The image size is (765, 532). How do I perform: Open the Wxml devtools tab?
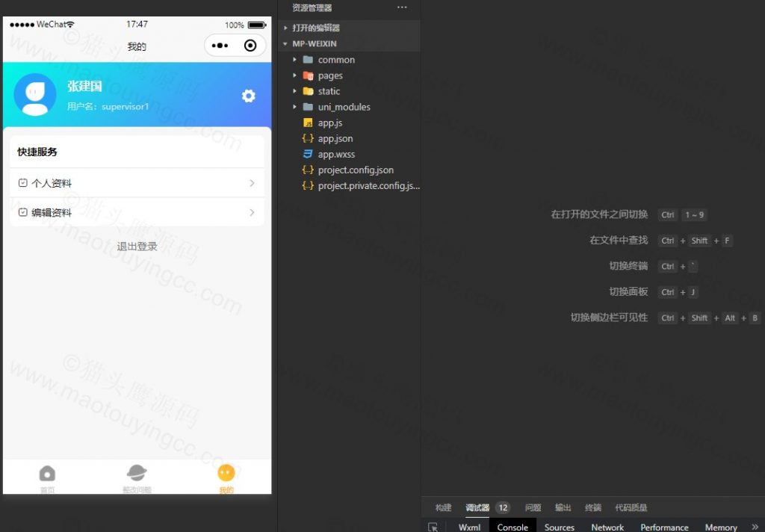[469, 527]
